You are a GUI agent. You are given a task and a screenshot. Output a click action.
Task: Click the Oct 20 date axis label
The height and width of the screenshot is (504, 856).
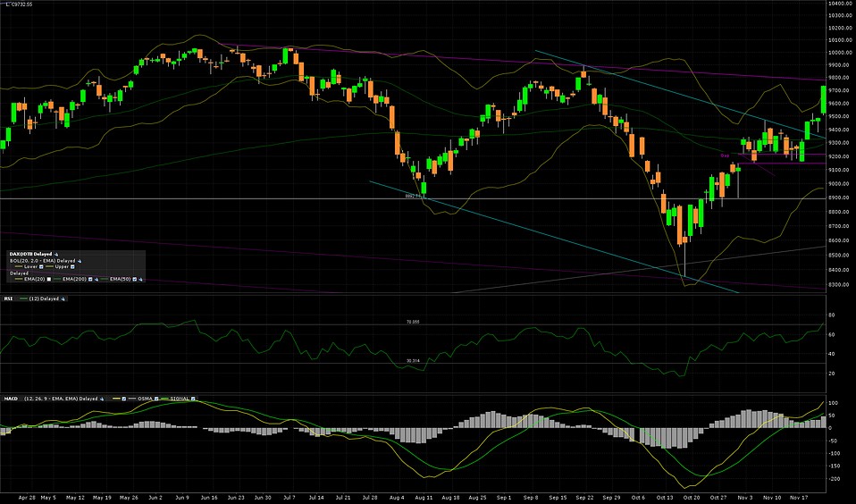[x=691, y=498]
